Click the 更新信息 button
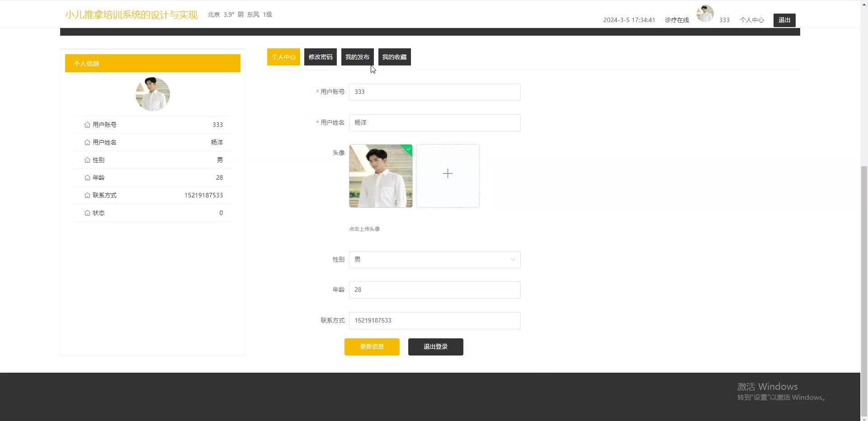Viewport: 868px width, 421px height. [372, 347]
